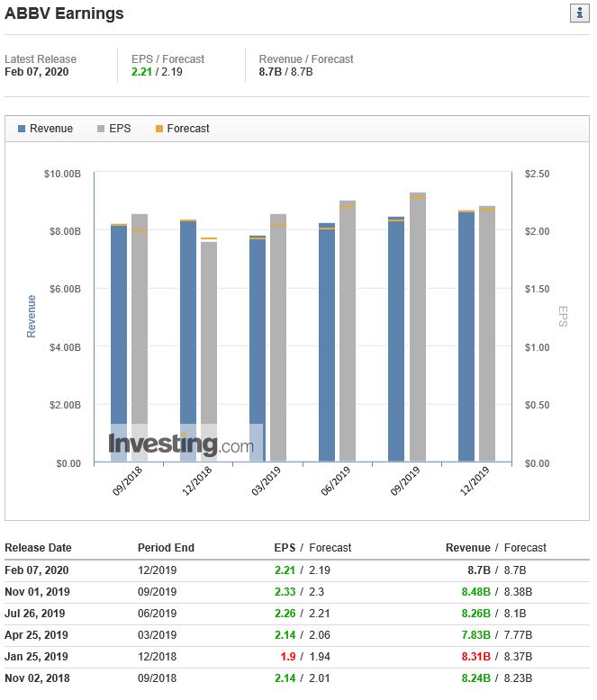Viewport: 597px width, 700px height.
Task: Click the red 8.31B revenue value
Action: [x=476, y=657]
